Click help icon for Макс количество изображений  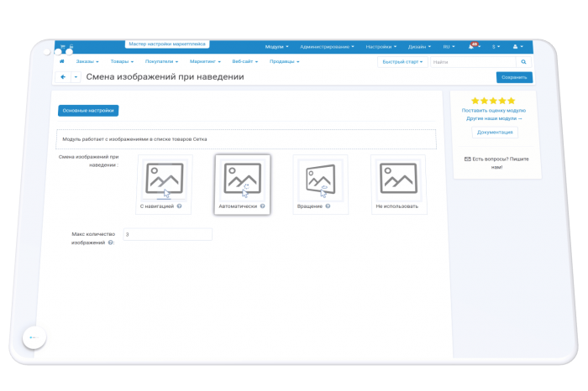(x=111, y=242)
